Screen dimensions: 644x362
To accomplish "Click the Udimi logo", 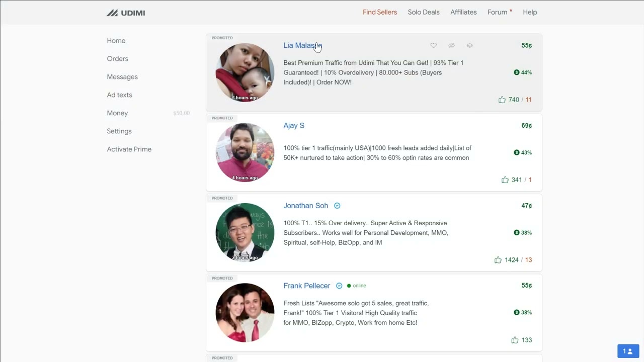I will (x=125, y=12).
